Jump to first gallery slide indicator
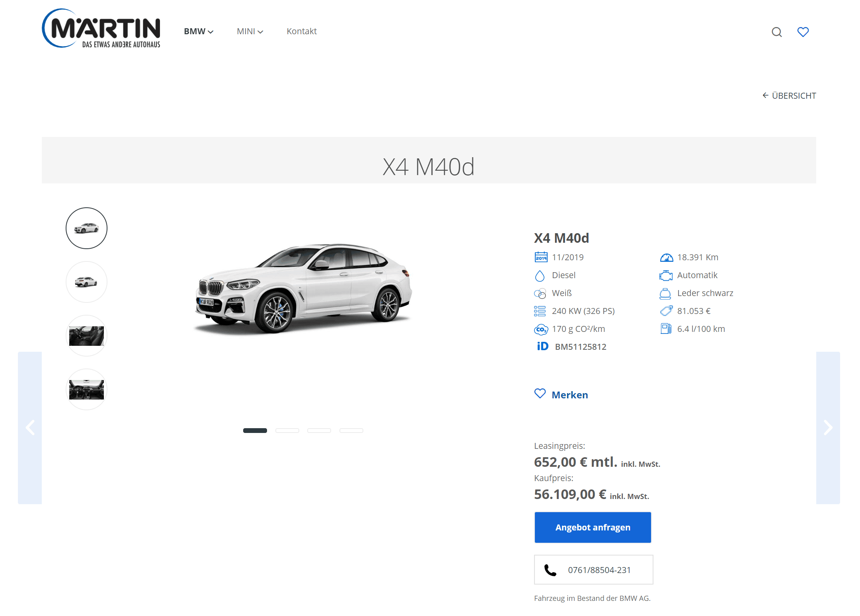This screenshot has height=616, width=860. point(255,431)
